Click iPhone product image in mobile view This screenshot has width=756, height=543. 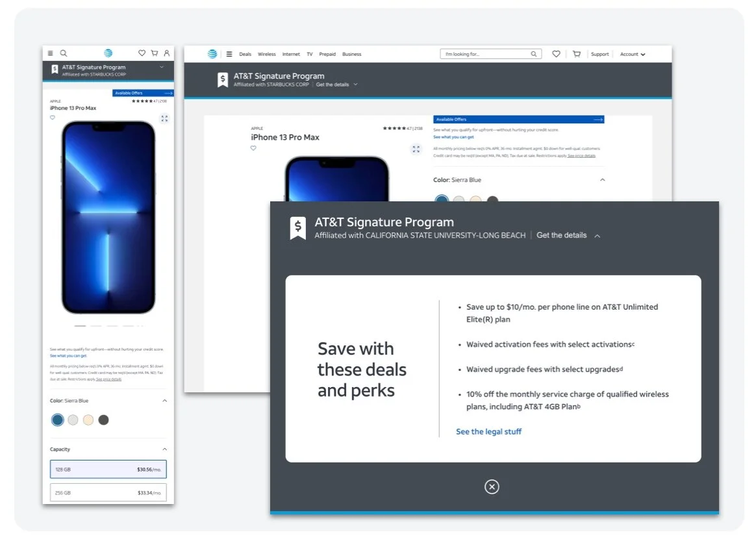(x=108, y=217)
